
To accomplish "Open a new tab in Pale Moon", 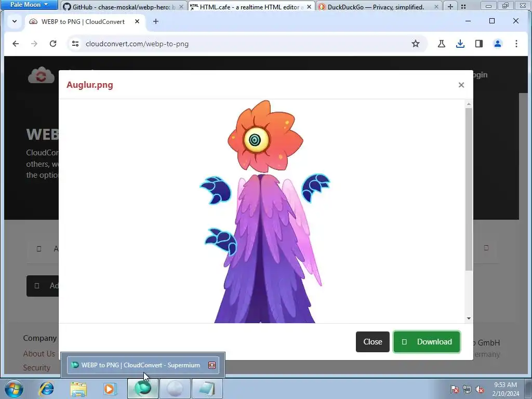I will [x=450, y=7].
